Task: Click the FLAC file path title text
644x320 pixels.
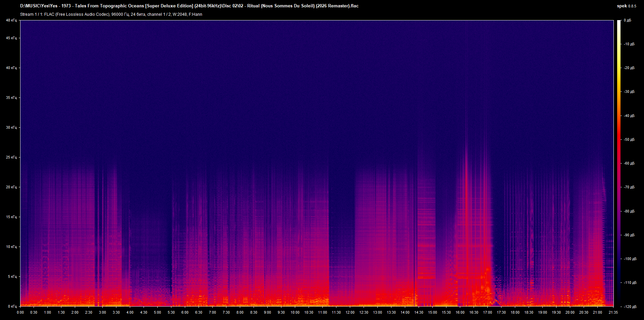Action: (189, 6)
